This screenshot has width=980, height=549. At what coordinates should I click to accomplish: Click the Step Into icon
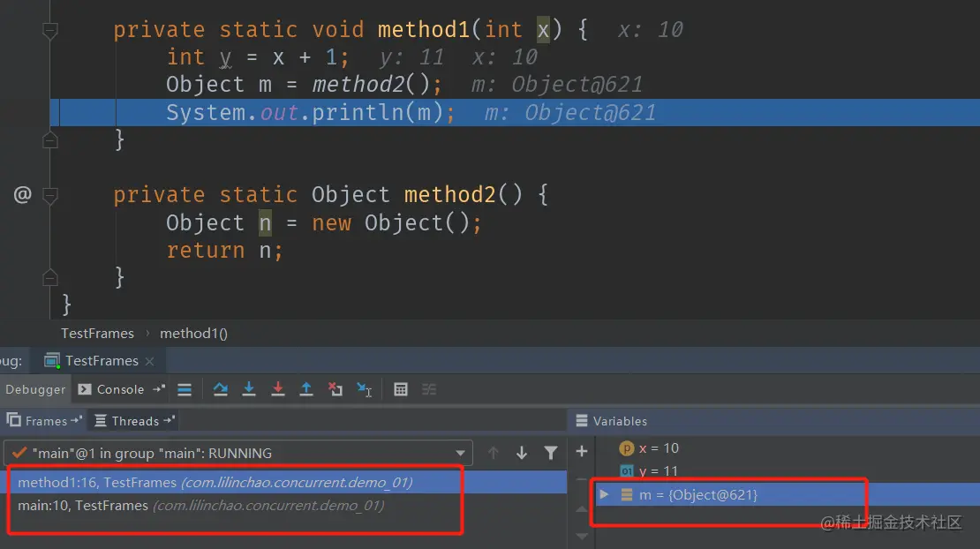coord(249,389)
